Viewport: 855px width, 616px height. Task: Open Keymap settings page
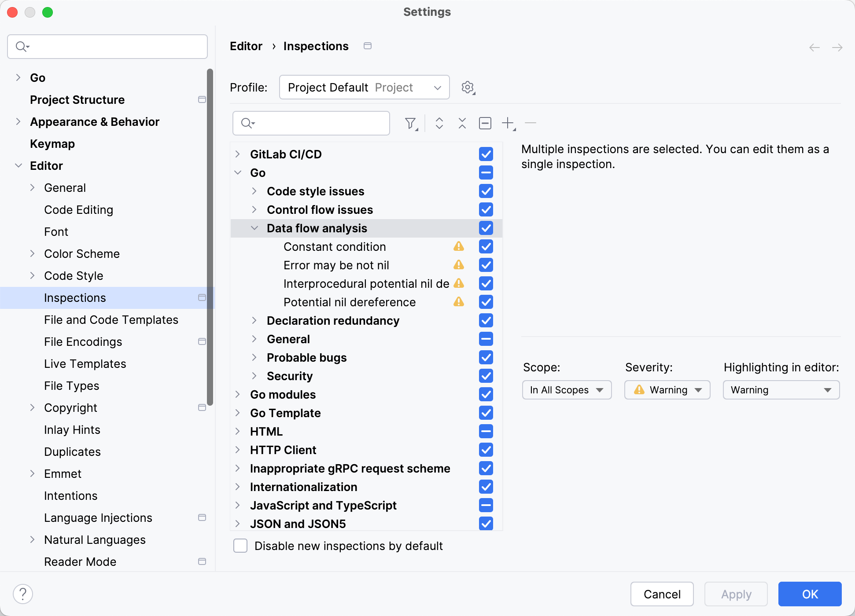click(x=52, y=144)
